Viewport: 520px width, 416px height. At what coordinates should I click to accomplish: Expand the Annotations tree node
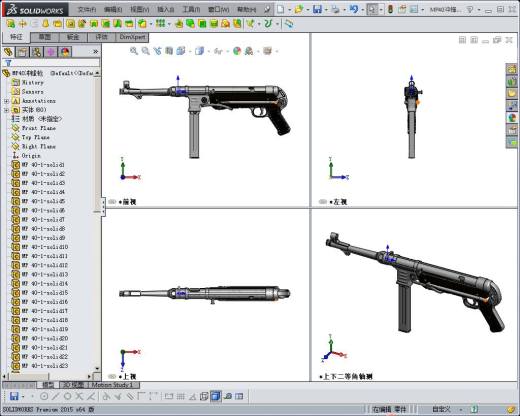(x=6, y=101)
